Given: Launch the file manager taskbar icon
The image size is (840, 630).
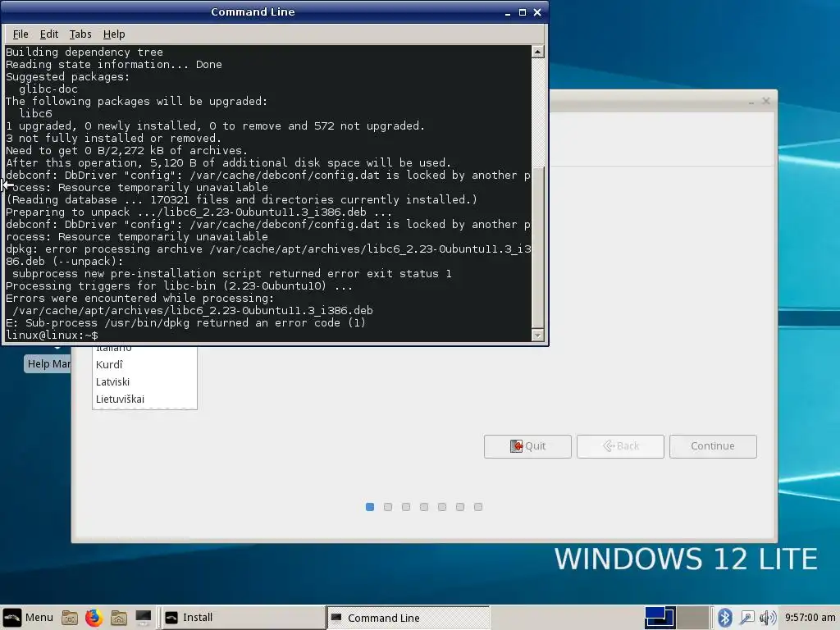Looking at the screenshot, I should (70, 618).
